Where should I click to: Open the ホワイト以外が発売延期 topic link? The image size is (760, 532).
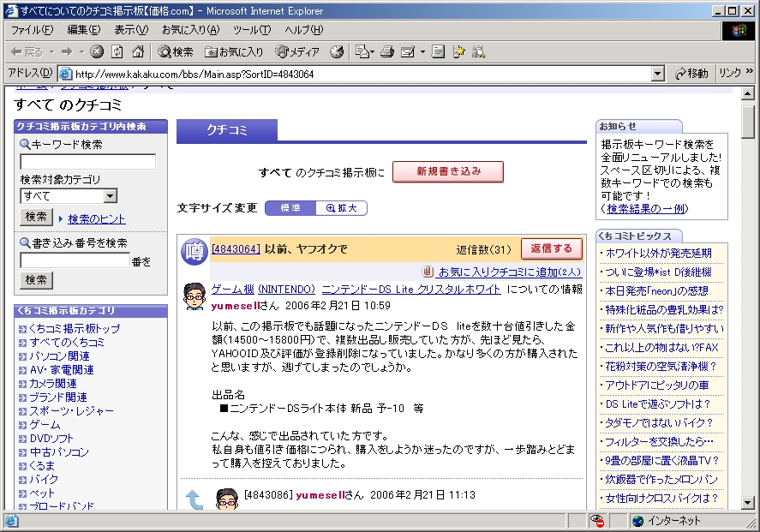point(658,253)
